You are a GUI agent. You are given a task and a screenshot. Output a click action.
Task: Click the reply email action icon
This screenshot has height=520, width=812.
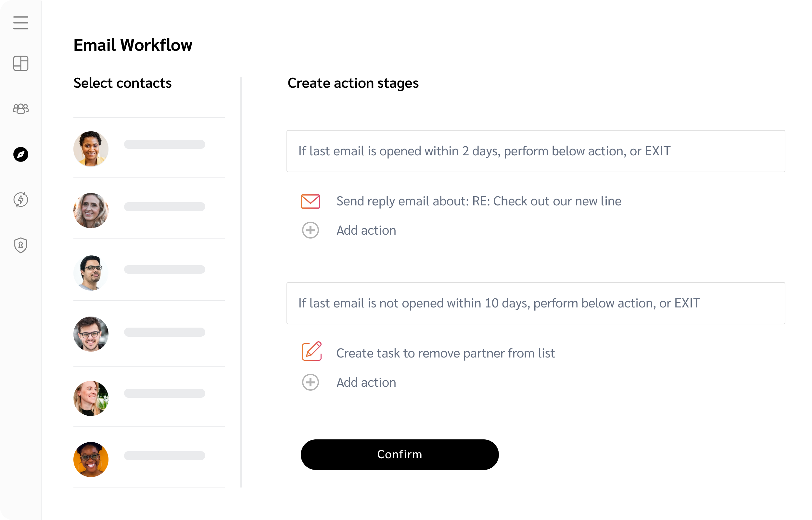[x=311, y=200]
